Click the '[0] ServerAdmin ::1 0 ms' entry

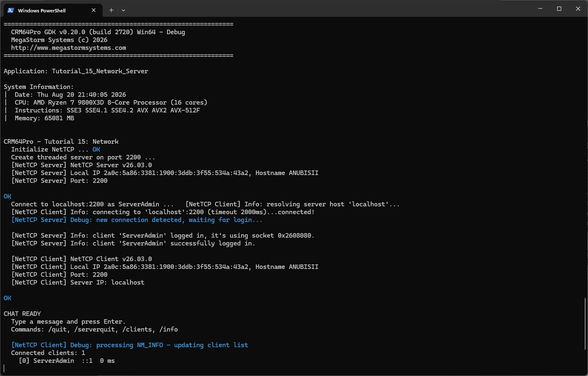point(67,361)
